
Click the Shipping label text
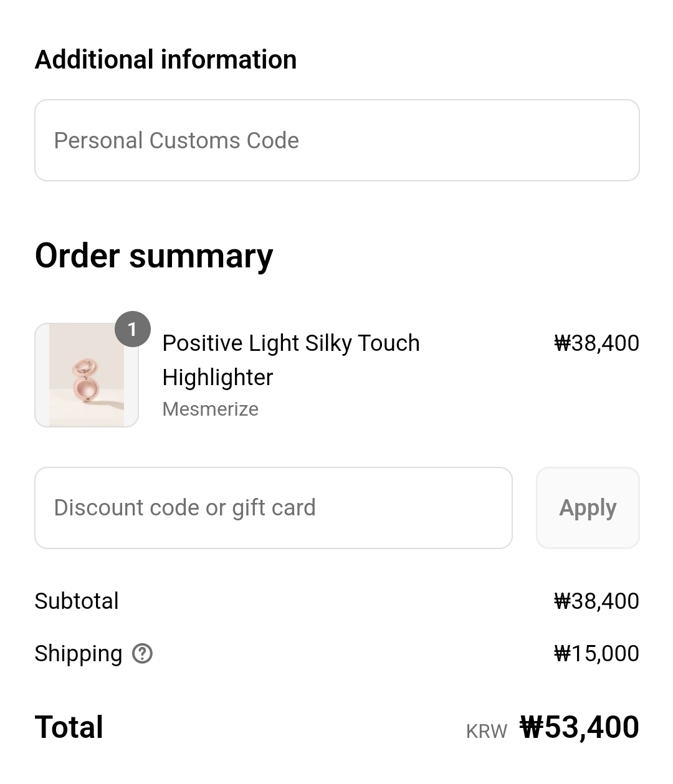coord(79,654)
